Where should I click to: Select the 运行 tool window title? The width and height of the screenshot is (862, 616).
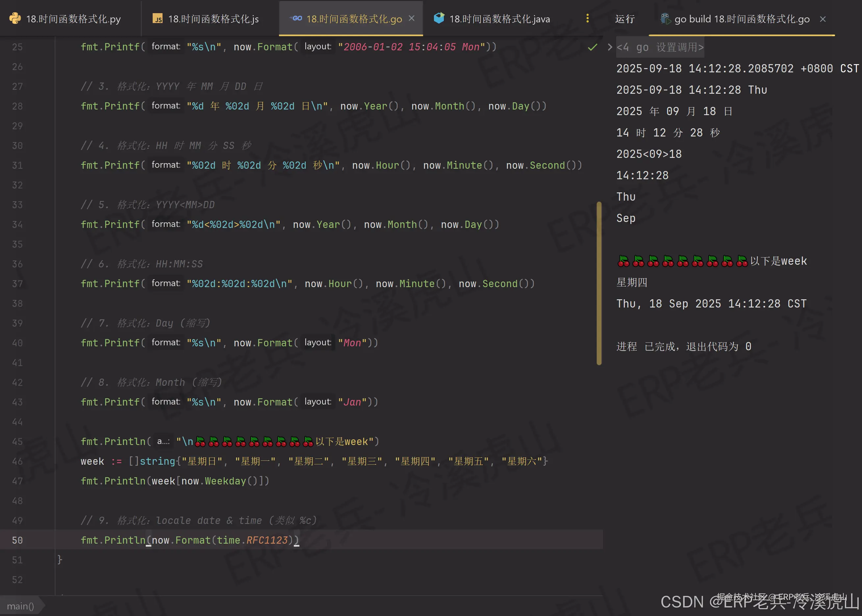pos(624,19)
